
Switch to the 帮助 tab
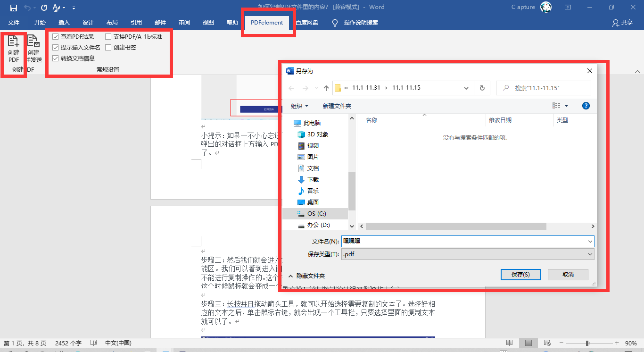pos(232,23)
